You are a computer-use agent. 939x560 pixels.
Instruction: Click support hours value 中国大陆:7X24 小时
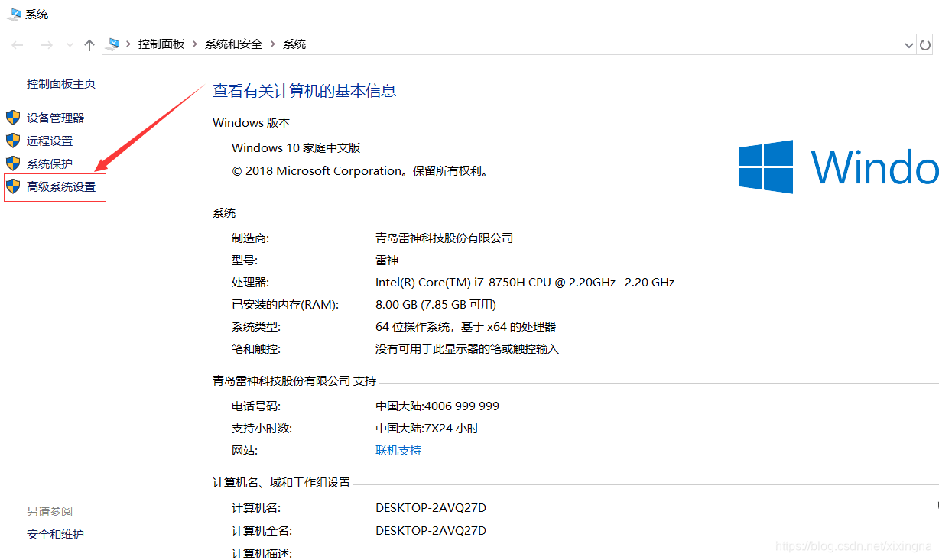coord(427,428)
